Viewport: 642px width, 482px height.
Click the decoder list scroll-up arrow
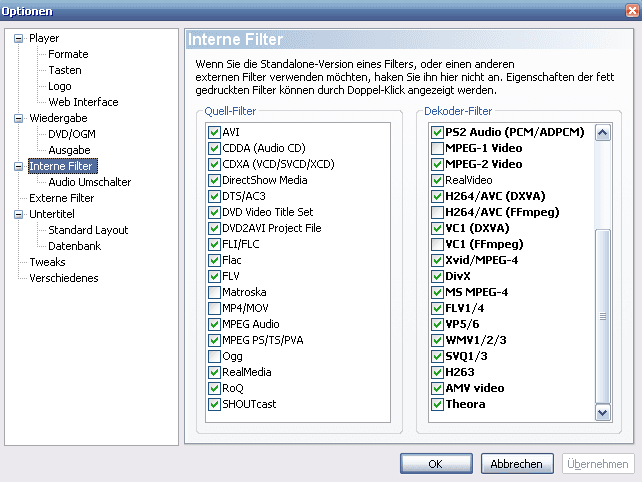603,132
